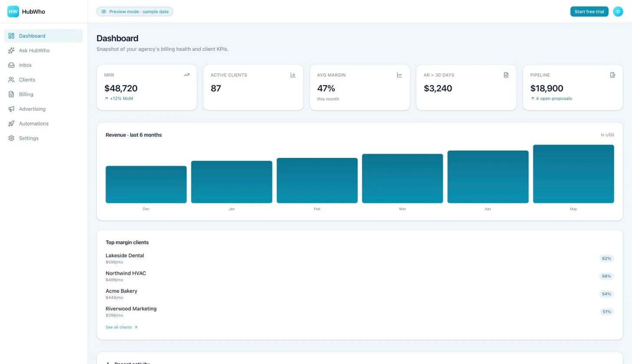Click the Preview mode sample data badge
The image size is (632, 364).
[135, 12]
